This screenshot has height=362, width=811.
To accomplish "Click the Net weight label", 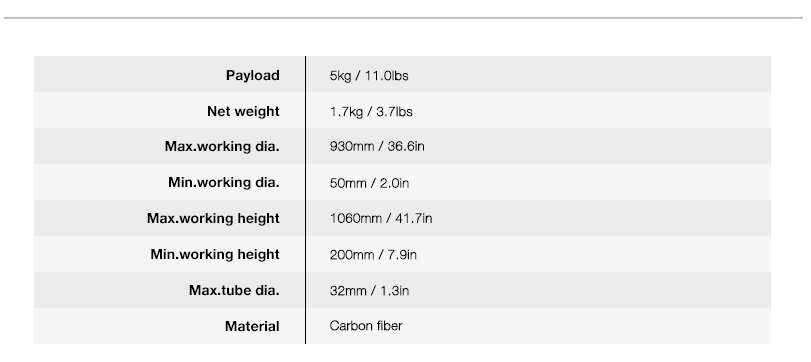I will point(243,111).
